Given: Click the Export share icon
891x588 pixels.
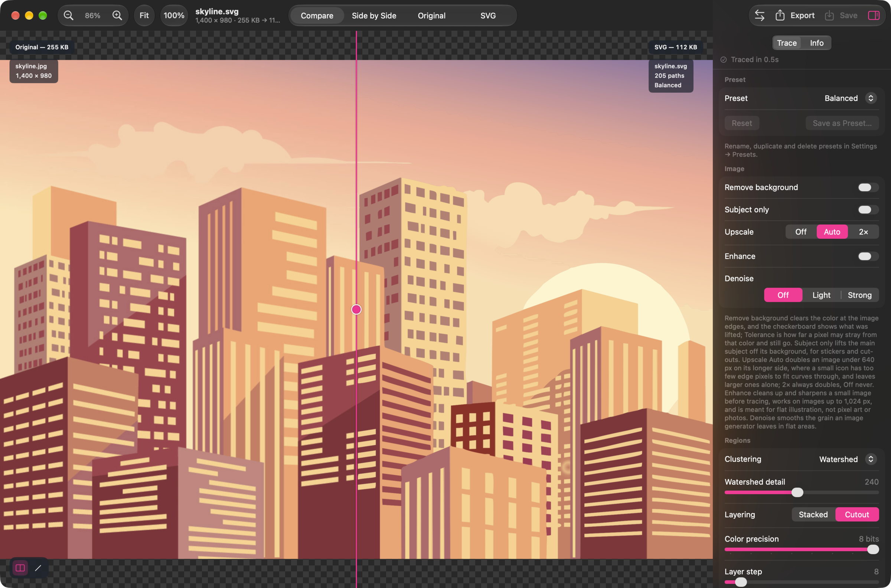Looking at the screenshot, I should click(780, 15).
